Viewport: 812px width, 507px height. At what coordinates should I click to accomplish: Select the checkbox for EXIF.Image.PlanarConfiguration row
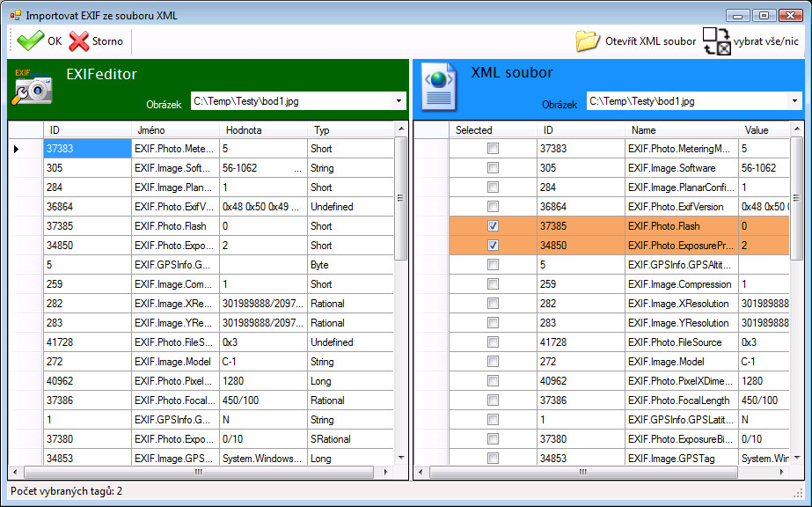pos(493,187)
